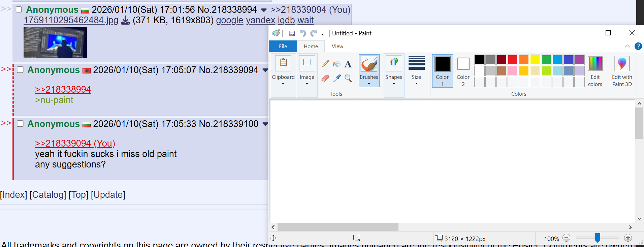Select the Magnifier tool

point(348,78)
